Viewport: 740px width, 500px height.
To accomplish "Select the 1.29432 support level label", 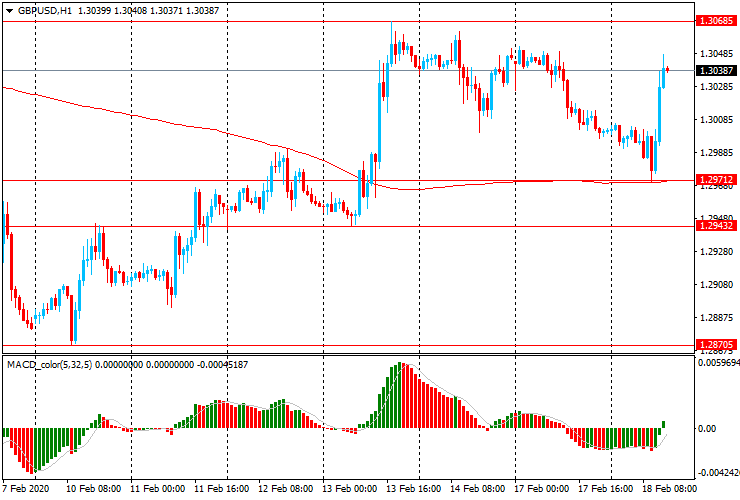I will tap(716, 226).
